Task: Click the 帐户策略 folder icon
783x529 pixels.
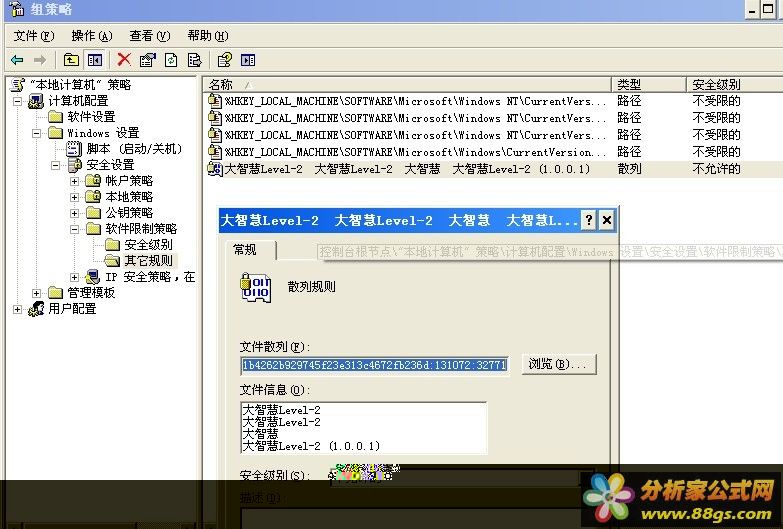Action: pyautogui.click(x=93, y=181)
